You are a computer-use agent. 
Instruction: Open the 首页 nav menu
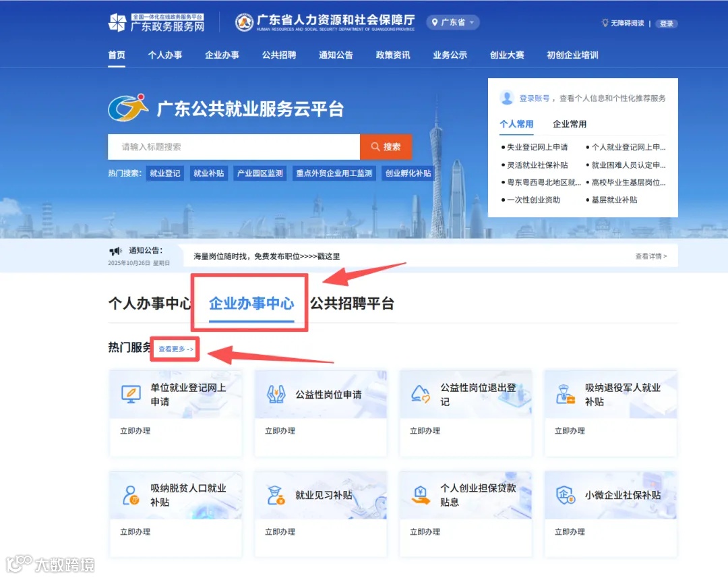117,55
